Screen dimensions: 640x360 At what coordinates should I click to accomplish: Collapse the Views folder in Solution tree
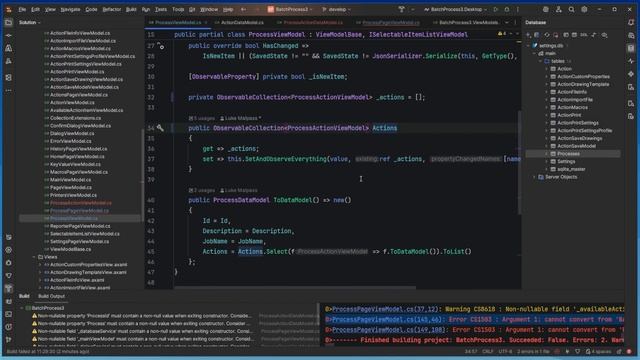34,257
